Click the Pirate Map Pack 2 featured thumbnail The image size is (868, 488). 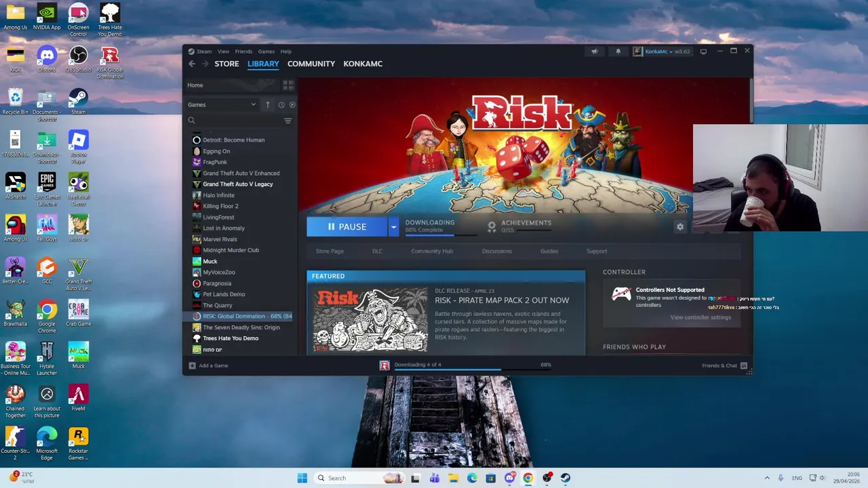click(x=370, y=319)
